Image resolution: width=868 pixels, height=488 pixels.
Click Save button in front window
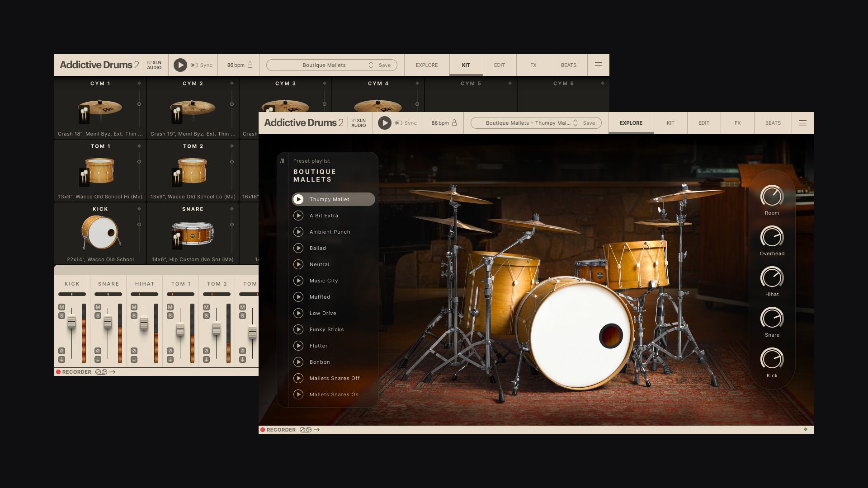[589, 123]
